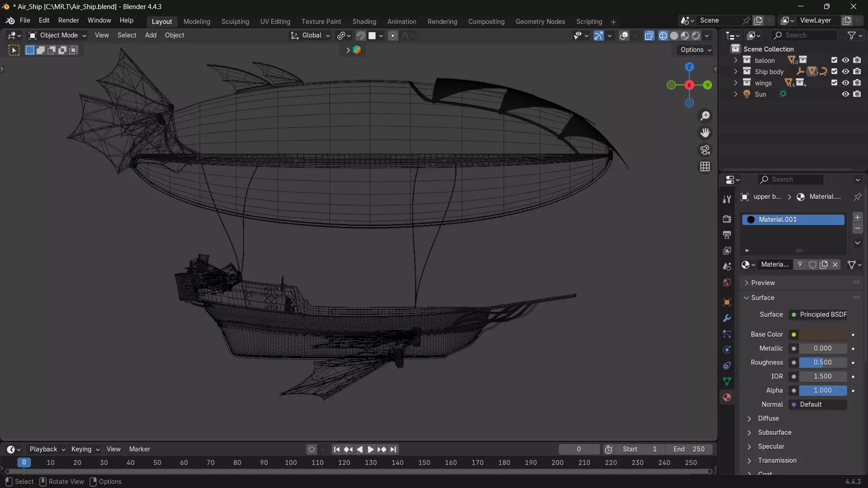This screenshot has width=868, height=488.
Task: Switch to the Shading workspace tab
Action: [364, 21]
